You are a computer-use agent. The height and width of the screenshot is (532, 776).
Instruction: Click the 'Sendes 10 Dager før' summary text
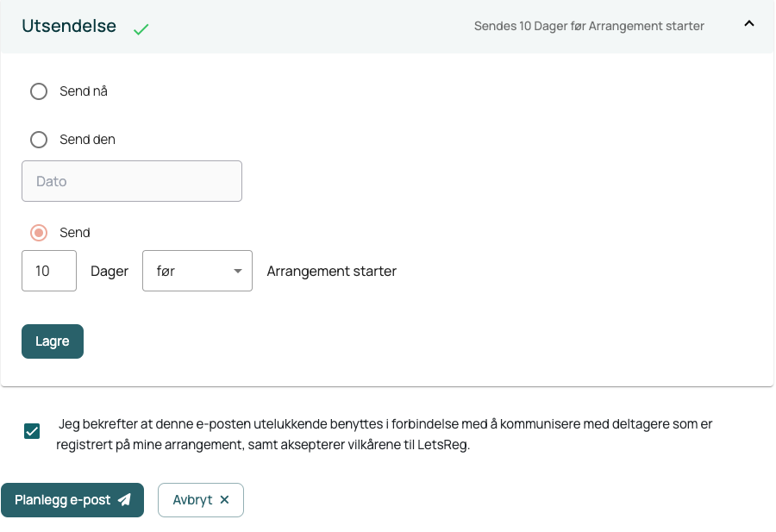589,26
